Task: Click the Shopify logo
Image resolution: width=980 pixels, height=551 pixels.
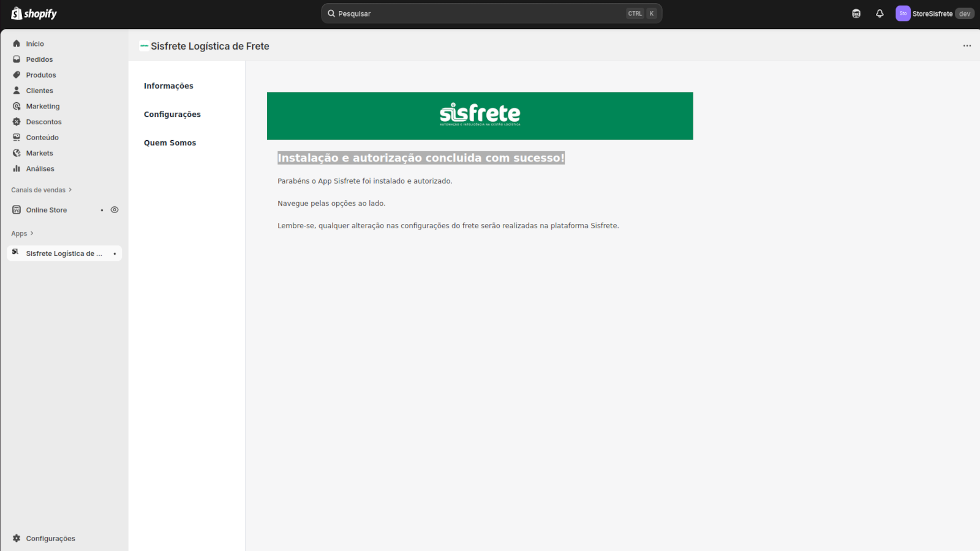Action: coord(34,13)
